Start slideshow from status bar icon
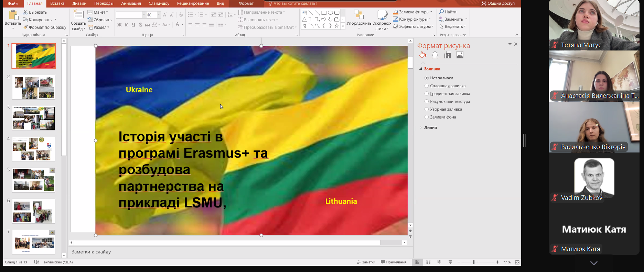Screen dimensions: 644x272 point(450,262)
